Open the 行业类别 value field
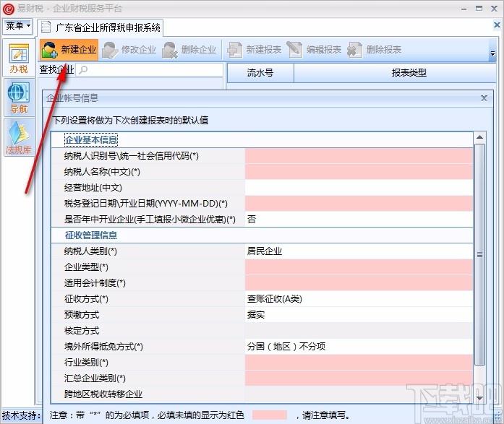The width and height of the screenshot is (504, 424). click(359, 363)
